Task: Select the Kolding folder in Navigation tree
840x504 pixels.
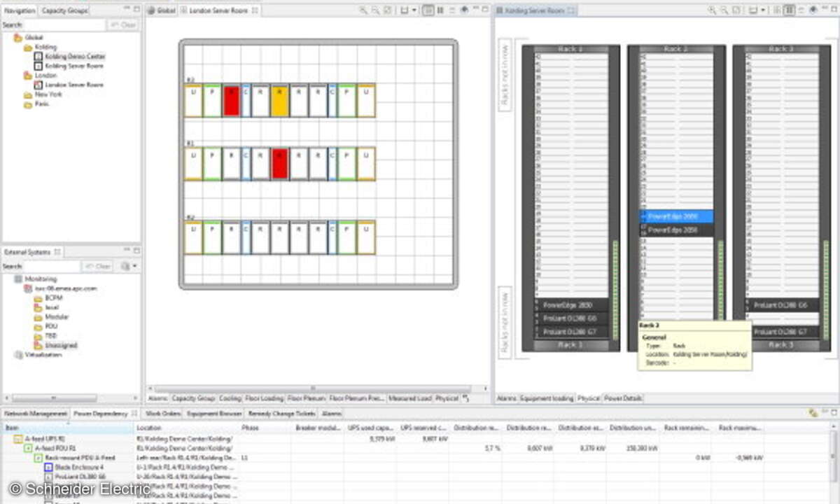Action: [x=41, y=47]
